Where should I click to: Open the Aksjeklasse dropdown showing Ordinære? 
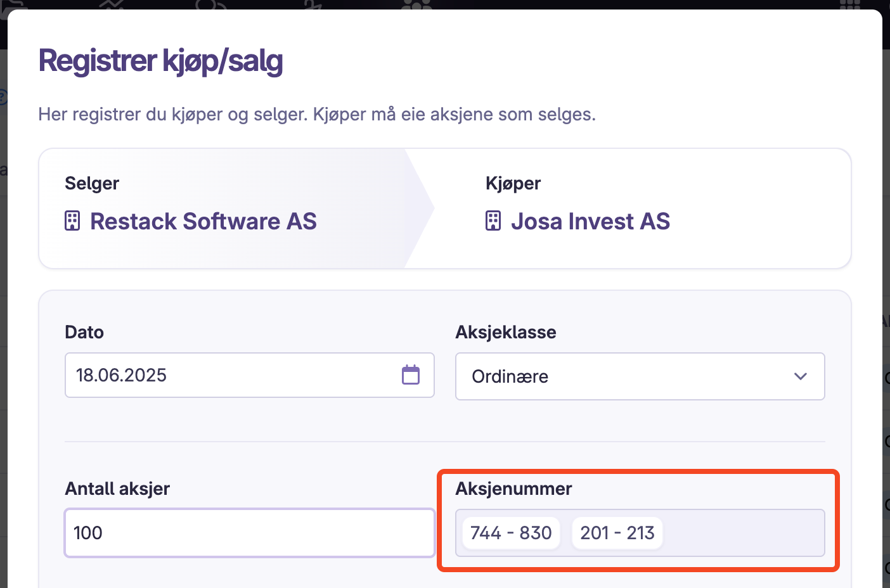(x=640, y=376)
